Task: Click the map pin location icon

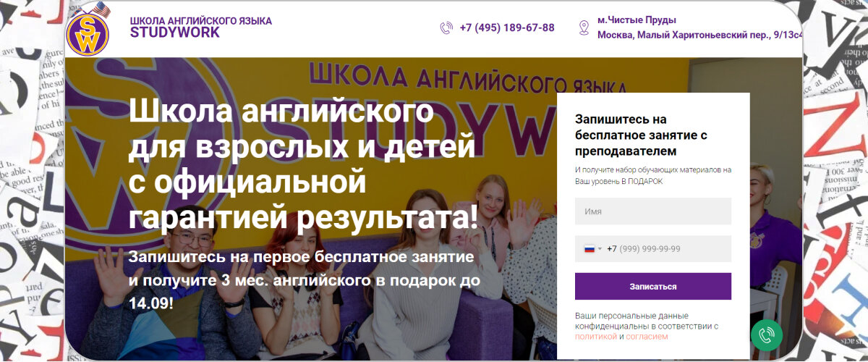Action: pos(584,28)
